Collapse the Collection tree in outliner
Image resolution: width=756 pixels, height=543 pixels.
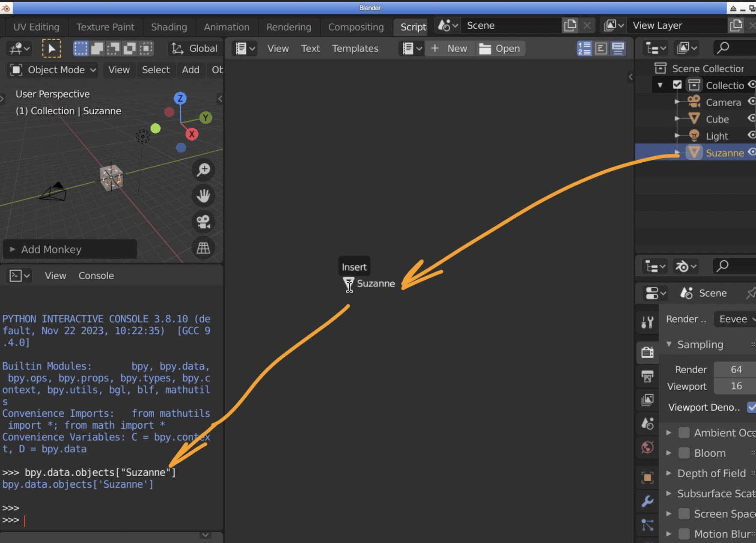click(660, 85)
